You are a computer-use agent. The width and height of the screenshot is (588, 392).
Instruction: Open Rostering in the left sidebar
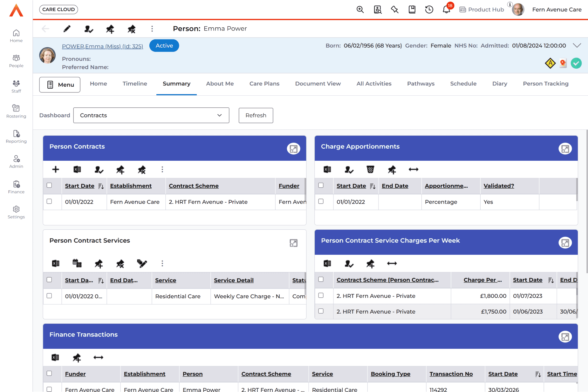[x=16, y=111]
